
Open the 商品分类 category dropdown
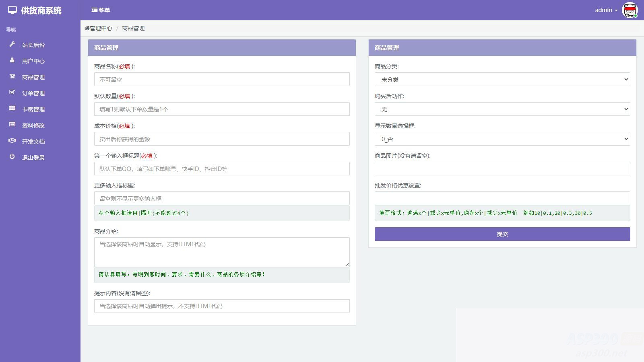click(x=502, y=79)
